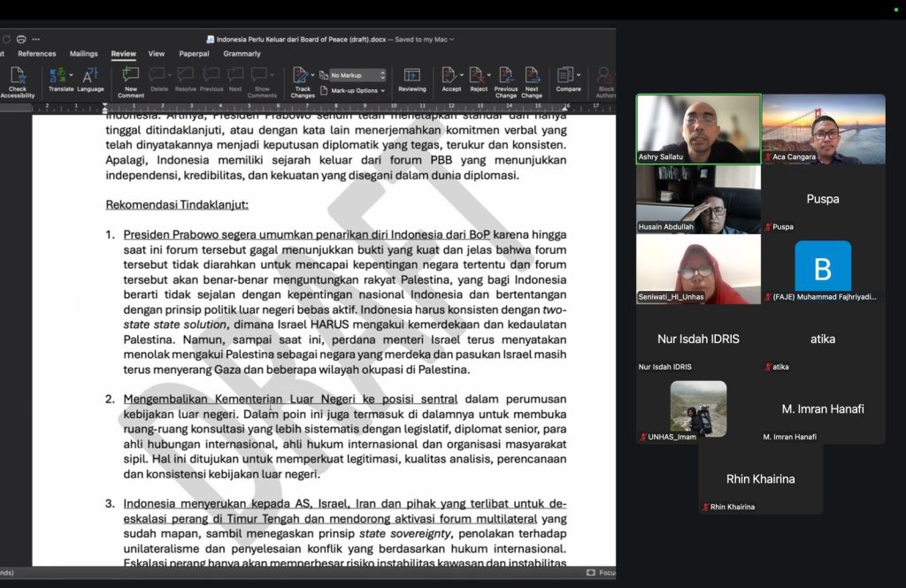Screen dimensions: 906x588
Task: Switch to the Mailings tab
Action: [x=84, y=54]
